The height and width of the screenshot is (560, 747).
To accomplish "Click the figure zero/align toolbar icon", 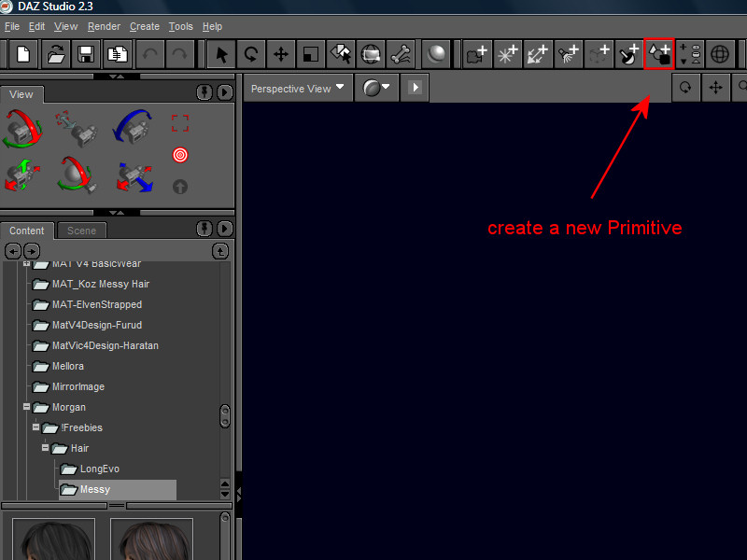I will tap(690, 54).
